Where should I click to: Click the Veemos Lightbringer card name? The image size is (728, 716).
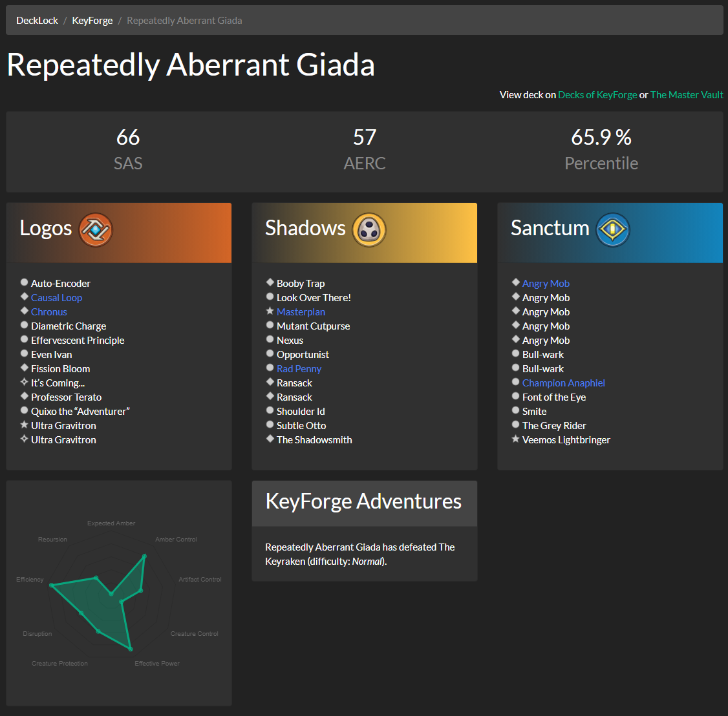(566, 440)
